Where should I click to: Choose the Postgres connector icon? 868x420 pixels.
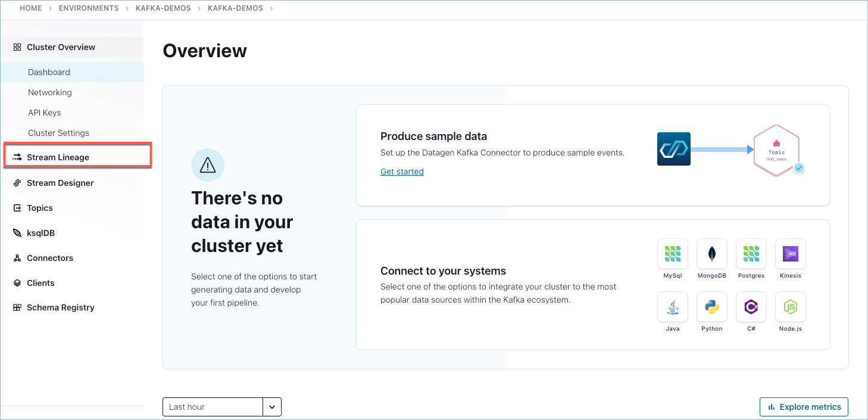click(751, 254)
